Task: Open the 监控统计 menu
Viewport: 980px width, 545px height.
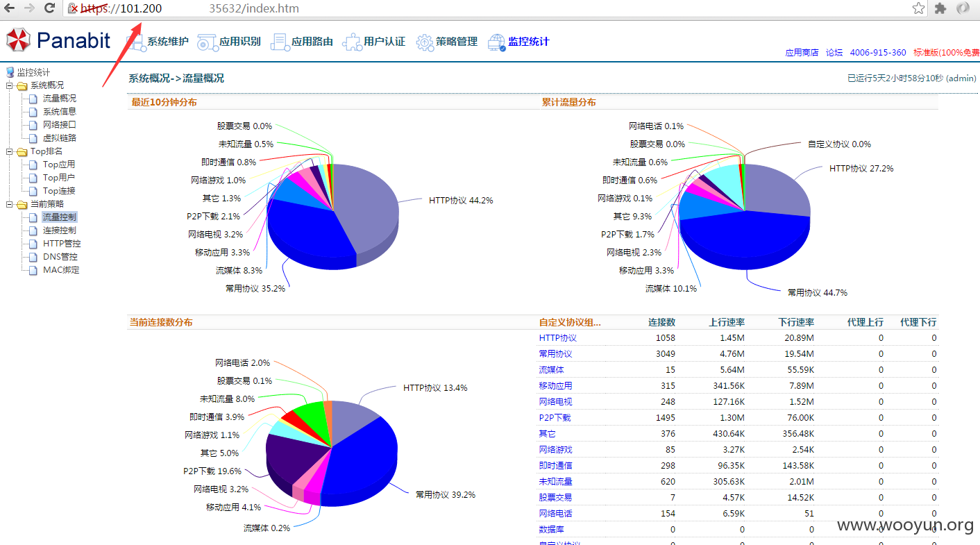Action: point(529,42)
